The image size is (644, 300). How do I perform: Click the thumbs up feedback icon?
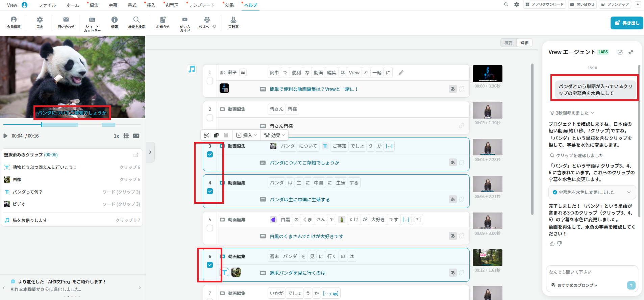click(552, 244)
